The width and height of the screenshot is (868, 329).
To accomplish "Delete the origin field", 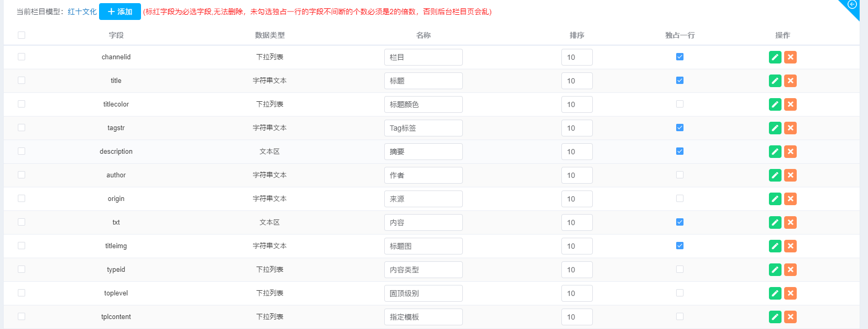I will pos(790,199).
